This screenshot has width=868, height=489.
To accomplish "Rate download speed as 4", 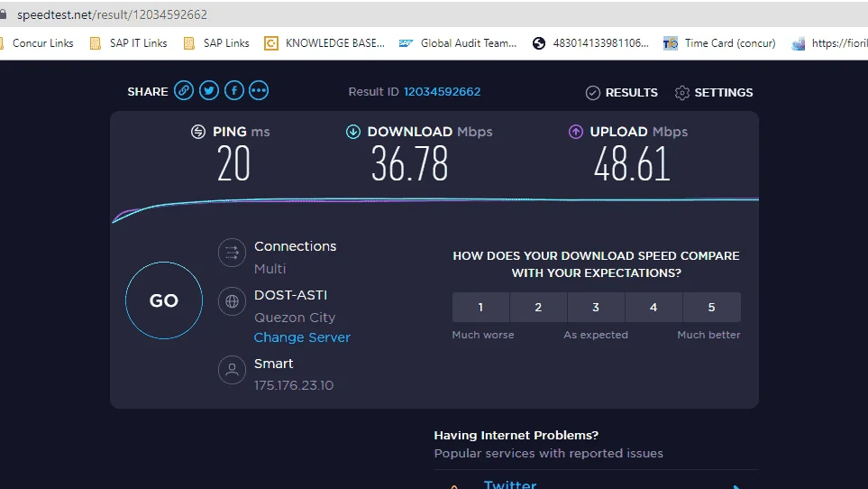I will pyautogui.click(x=653, y=308).
